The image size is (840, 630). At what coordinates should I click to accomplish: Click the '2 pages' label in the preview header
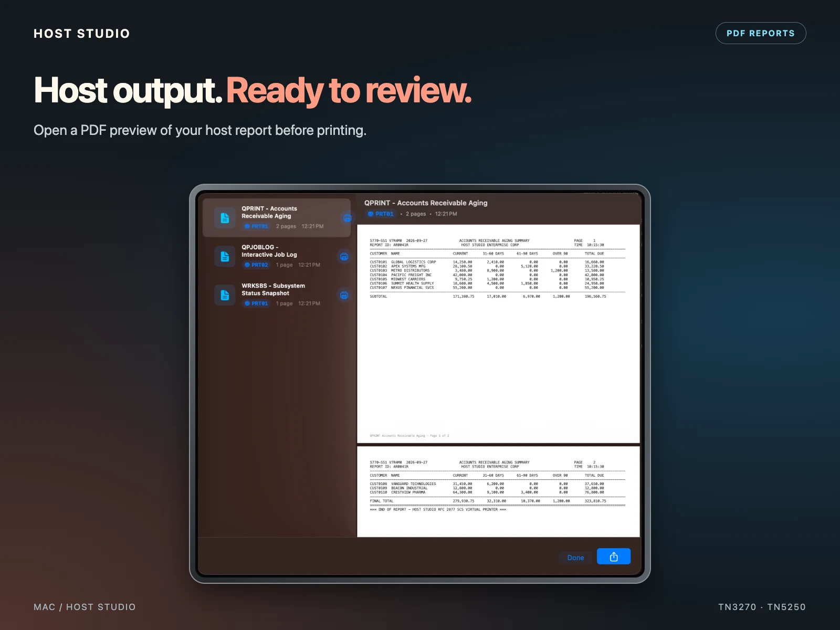416,214
